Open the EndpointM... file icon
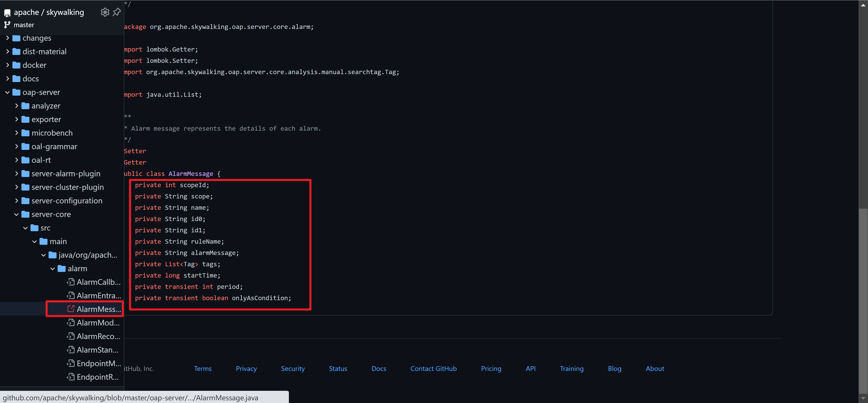The image size is (868, 403). [71, 363]
